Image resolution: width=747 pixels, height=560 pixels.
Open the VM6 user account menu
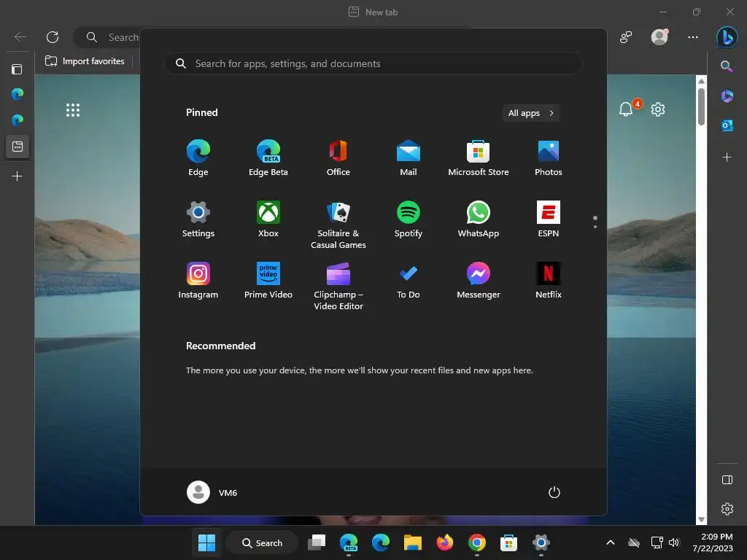[x=212, y=492]
